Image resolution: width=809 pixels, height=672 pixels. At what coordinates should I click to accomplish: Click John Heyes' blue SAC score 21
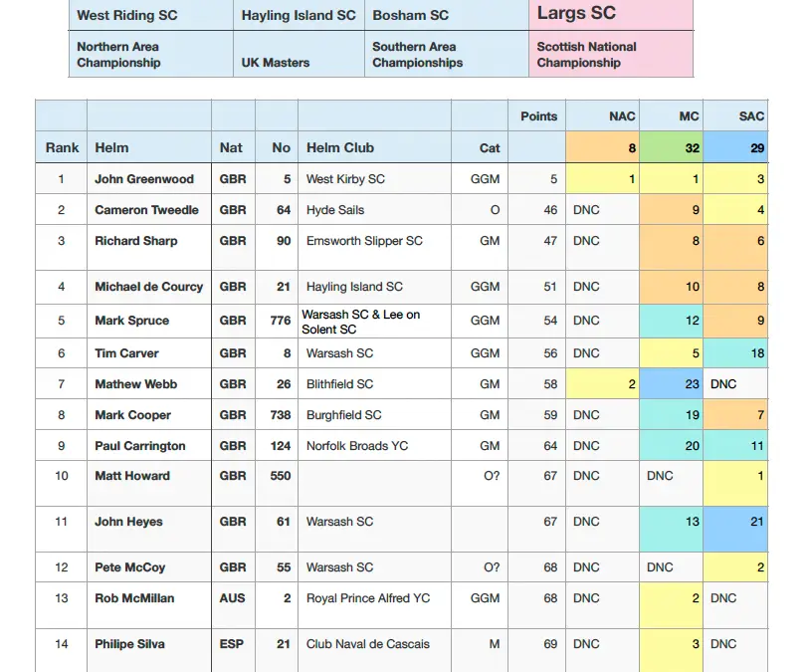pyautogui.click(x=735, y=529)
